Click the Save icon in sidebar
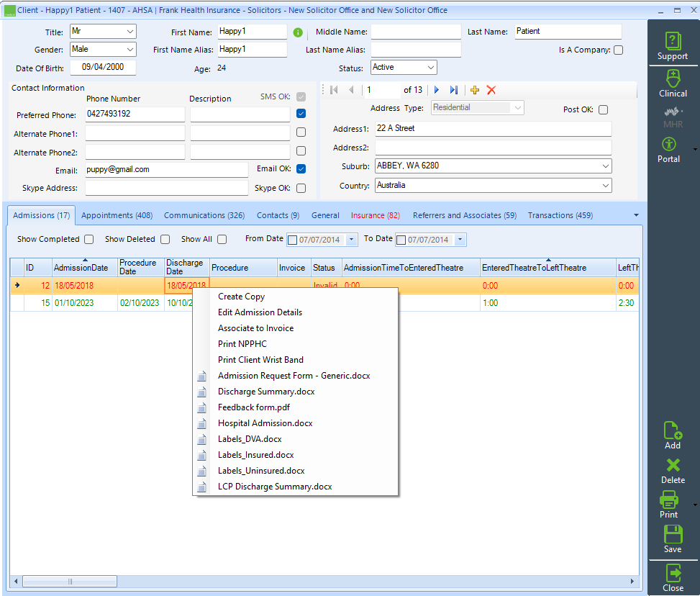The height and width of the screenshot is (596, 700). click(x=673, y=539)
